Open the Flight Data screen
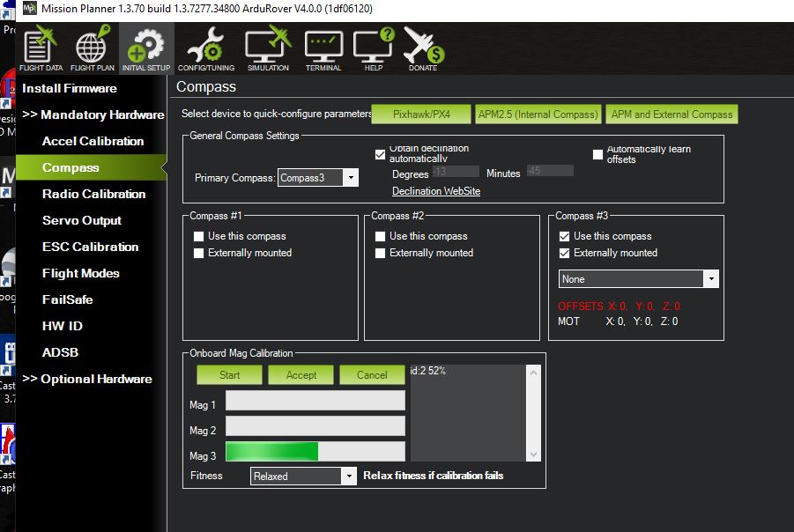 click(41, 48)
